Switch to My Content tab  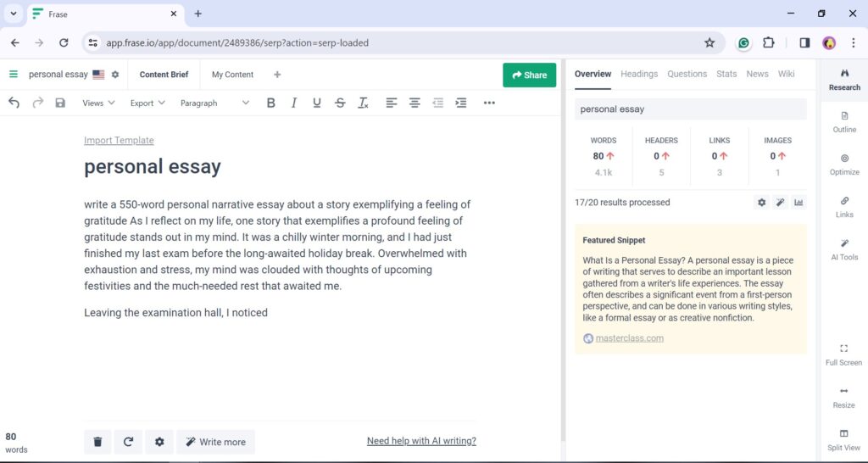pos(232,75)
